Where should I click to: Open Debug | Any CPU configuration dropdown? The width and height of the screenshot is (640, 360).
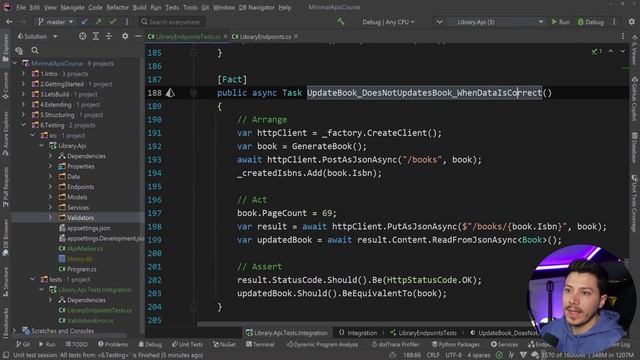coord(388,22)
